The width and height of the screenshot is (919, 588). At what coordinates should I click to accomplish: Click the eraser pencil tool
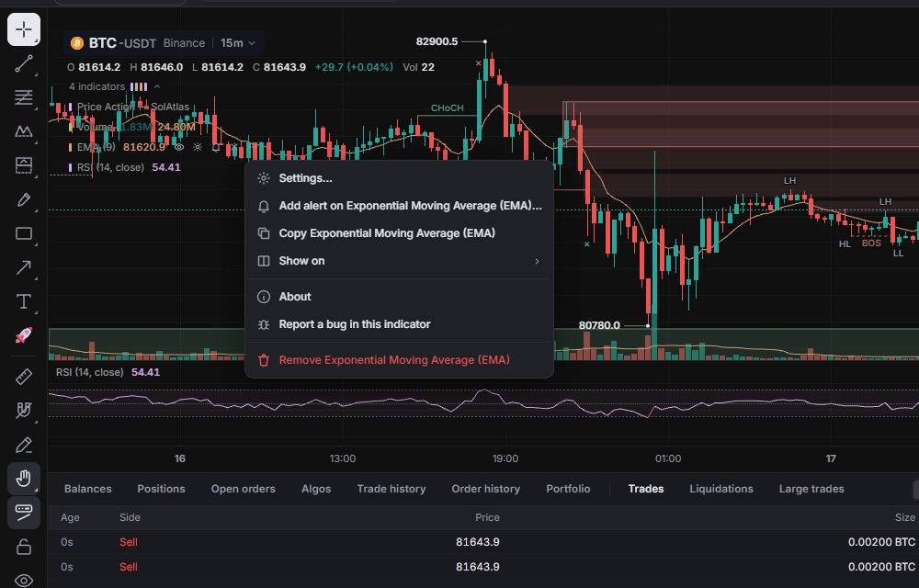coord(24,445)
